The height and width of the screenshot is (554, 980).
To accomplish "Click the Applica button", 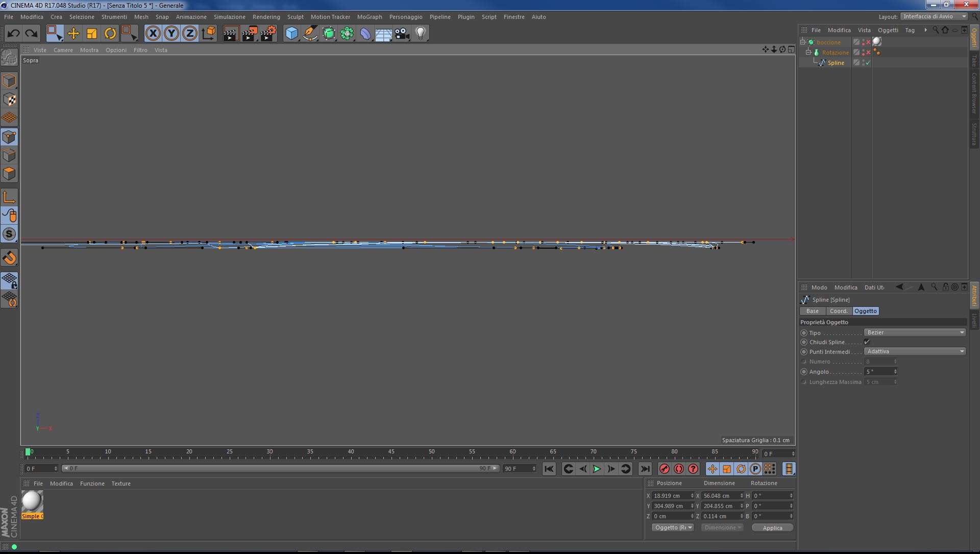I will pos(772,528).
